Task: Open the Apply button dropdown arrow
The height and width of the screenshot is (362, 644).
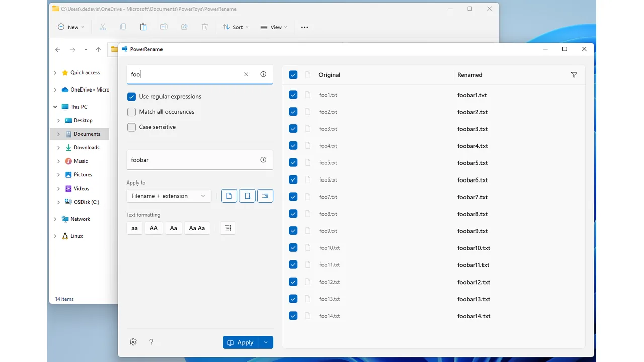Action: (x=266, y=342)
